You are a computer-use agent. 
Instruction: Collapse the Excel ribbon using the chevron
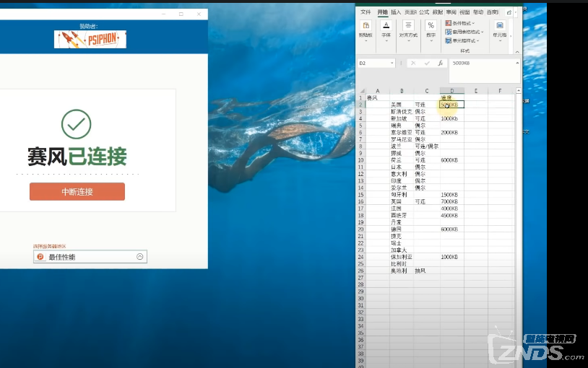517,52
